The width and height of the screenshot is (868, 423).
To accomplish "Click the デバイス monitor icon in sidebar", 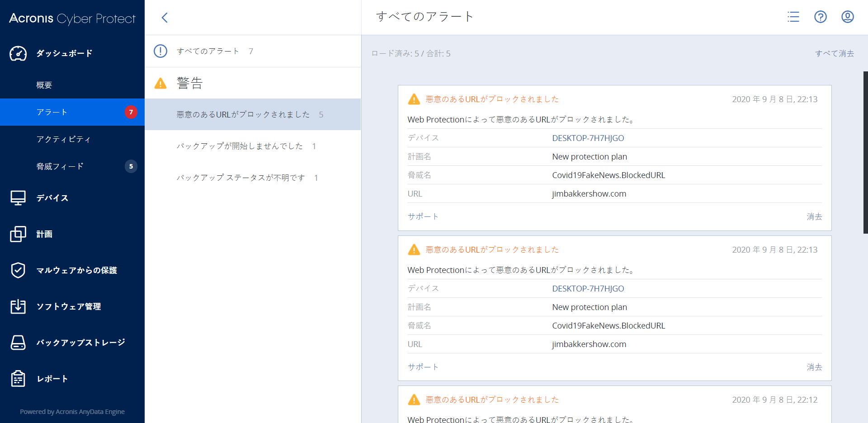I will point(18,198).
